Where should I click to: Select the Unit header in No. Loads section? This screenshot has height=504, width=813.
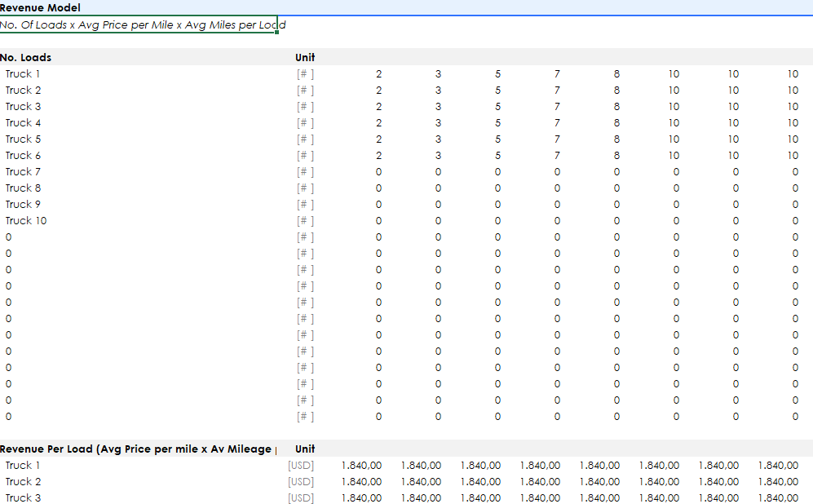[305, 57]
